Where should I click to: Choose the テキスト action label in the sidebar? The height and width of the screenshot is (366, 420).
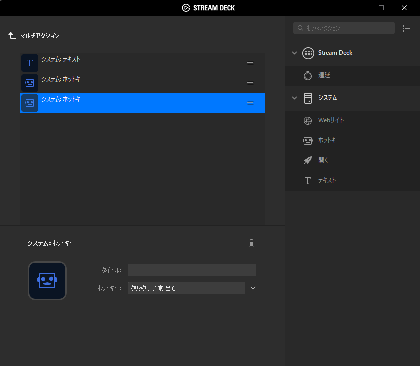pyautogui.click(x=327, y=180)
